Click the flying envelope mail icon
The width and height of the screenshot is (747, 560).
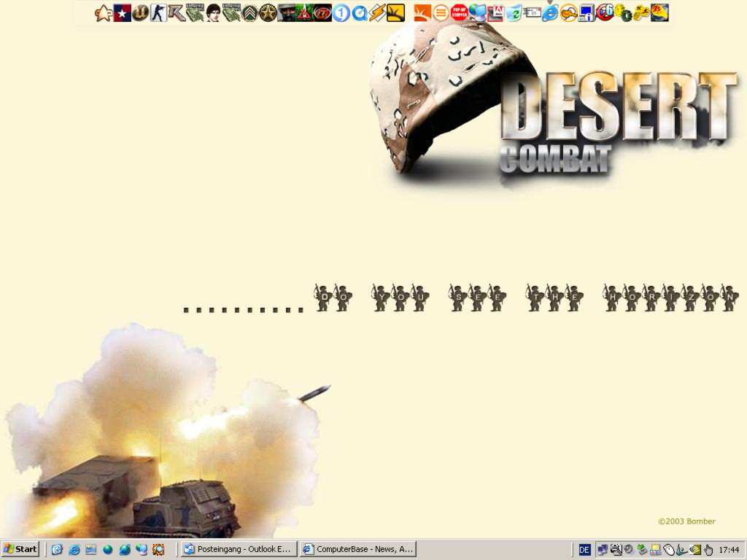(532, 13)
